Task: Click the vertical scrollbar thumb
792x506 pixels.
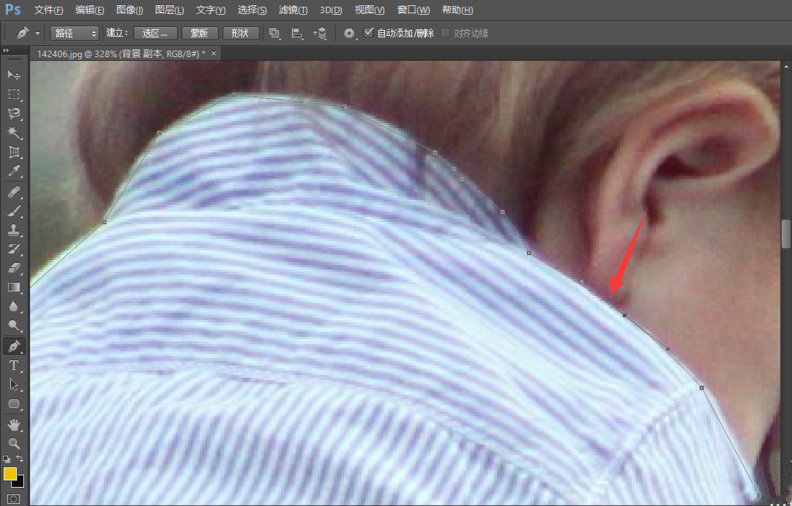Action: coord(786,234)
